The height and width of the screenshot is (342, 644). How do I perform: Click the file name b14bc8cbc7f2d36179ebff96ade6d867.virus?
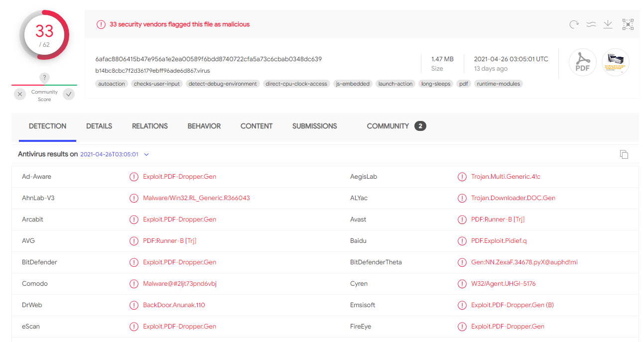[153, 71]
